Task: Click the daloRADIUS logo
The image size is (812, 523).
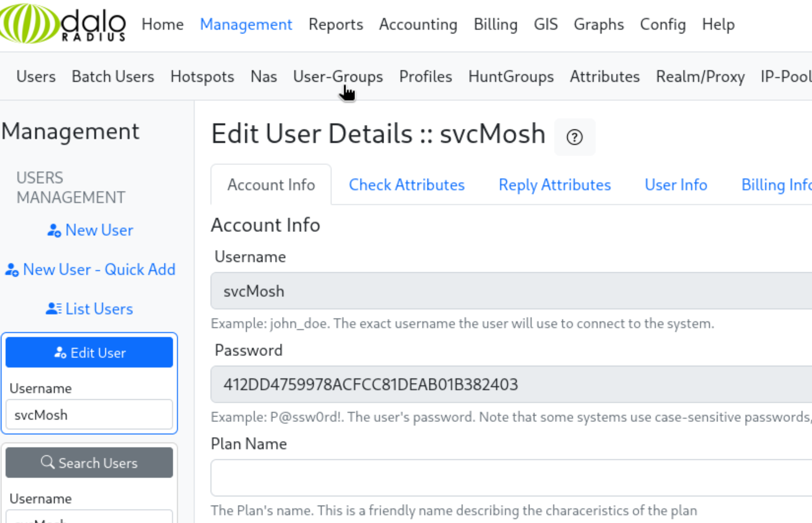Action: pos(63,24)
